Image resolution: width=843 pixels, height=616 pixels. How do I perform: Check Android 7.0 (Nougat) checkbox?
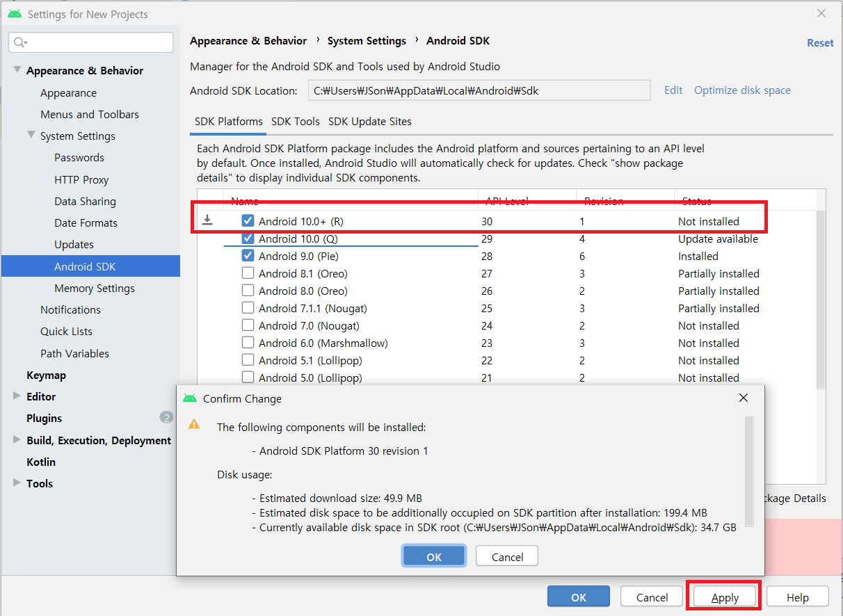pos(248,325)
